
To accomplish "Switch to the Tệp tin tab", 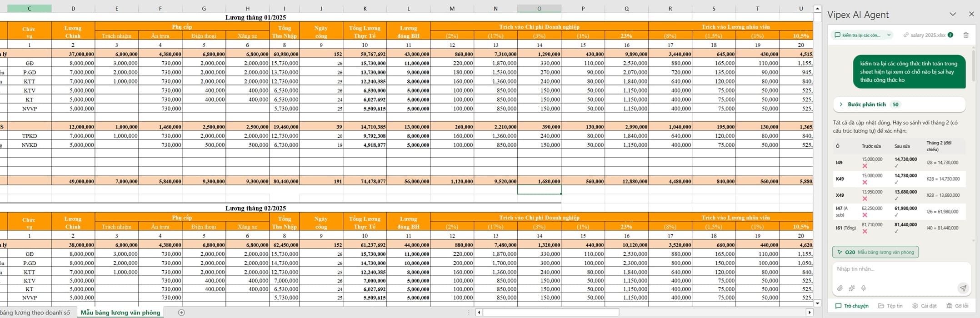I will pyautogui.click(x=890, y=306).
